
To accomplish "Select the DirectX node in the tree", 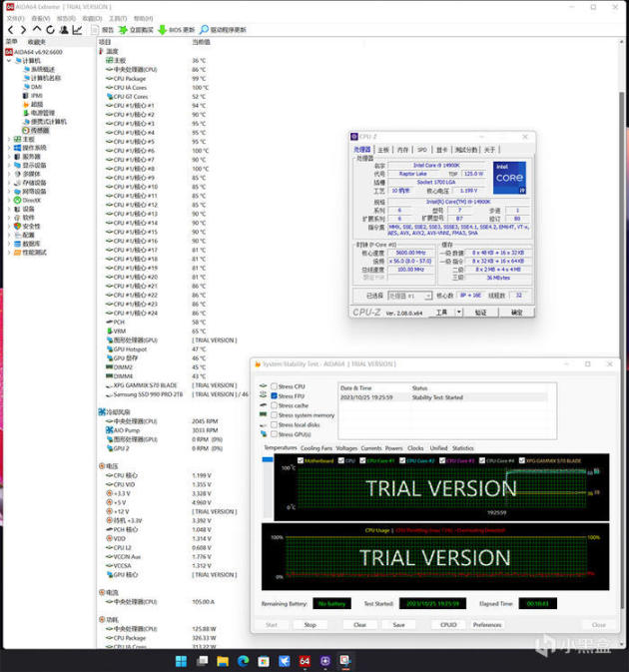I will click(28, 200).
